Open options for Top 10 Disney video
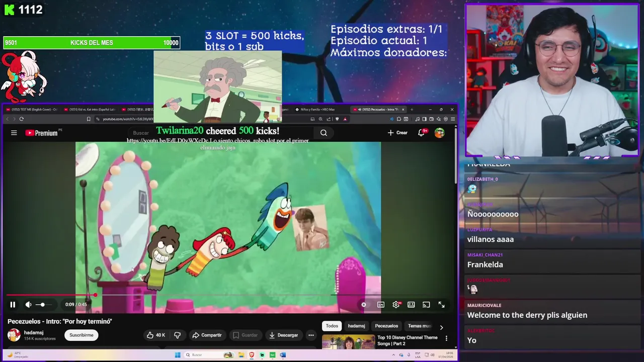 point(446,338)
